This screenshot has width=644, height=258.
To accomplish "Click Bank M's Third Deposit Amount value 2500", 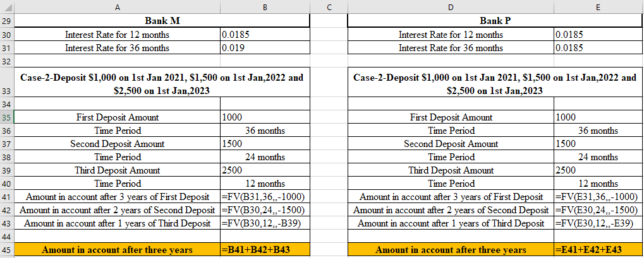I will [x=264, y=170].
